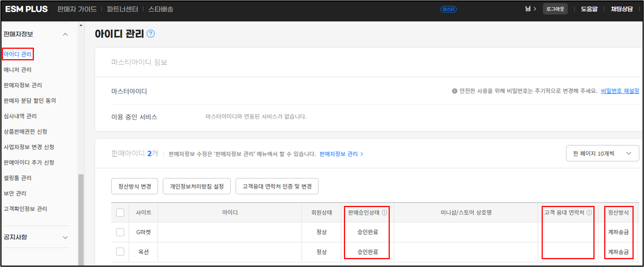The image size is (644, 267).
Task: Click the 사이트 column header
Action: click(x=143, y=213)
